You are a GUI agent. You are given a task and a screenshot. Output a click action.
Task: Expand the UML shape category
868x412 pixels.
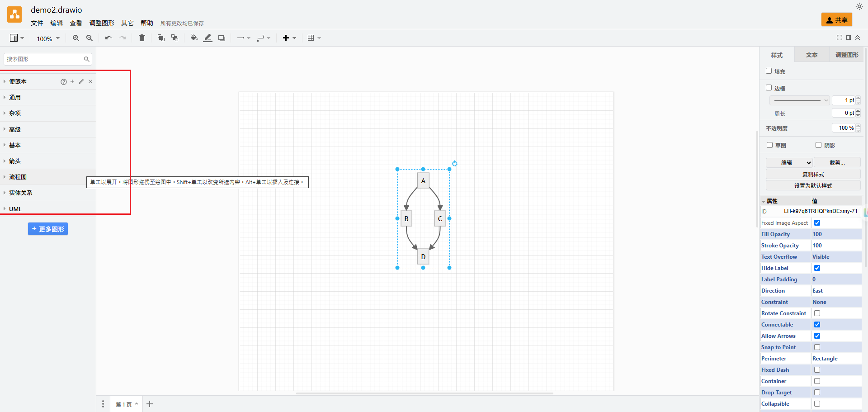point(48,209)
